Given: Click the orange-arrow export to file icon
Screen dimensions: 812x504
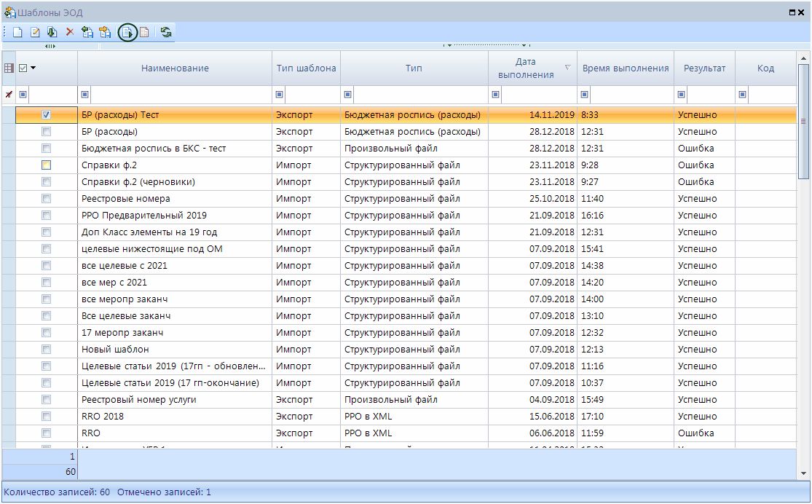Looking at the screenshot, I should (x=105, y=32).
